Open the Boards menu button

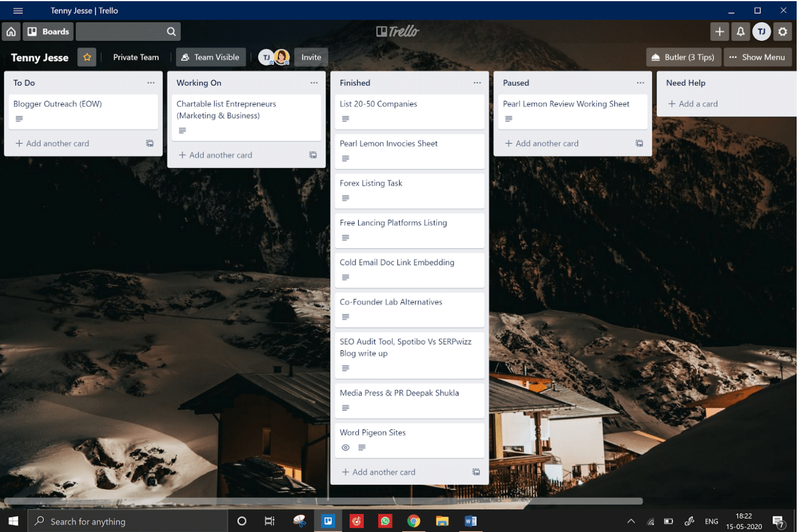pos(48,32)
